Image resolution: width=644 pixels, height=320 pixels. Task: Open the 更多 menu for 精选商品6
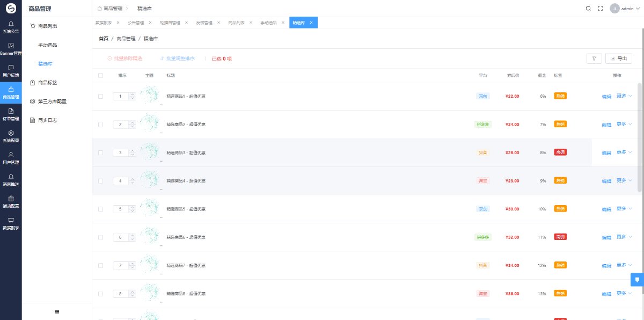pos(624,237)
